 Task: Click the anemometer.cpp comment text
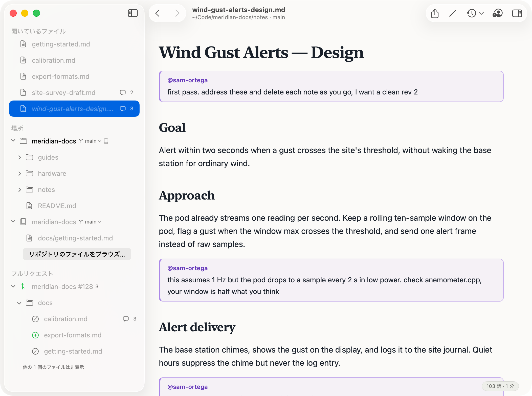(x=325, y=286)
